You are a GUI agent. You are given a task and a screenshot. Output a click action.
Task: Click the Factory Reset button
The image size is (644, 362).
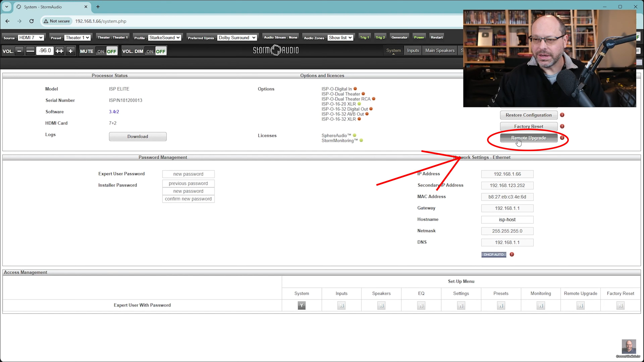[x=528, y=126]
